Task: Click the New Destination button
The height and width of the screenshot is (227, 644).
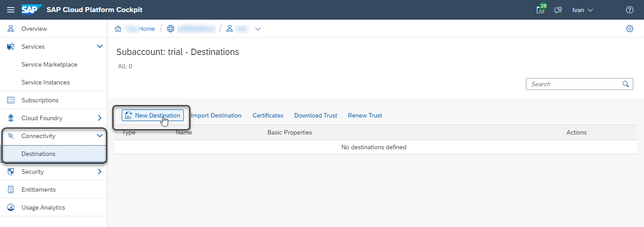Action: click(153, 115)
